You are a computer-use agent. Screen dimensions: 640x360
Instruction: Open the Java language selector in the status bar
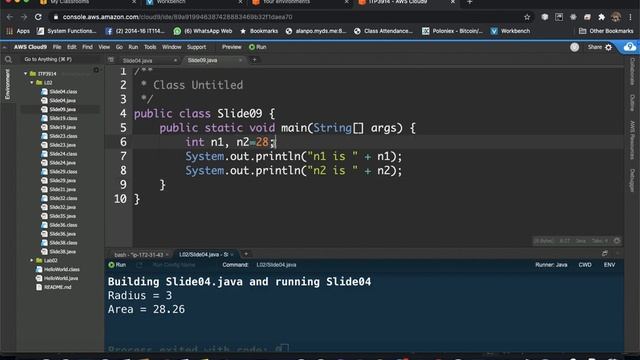[x=580, y=241]
